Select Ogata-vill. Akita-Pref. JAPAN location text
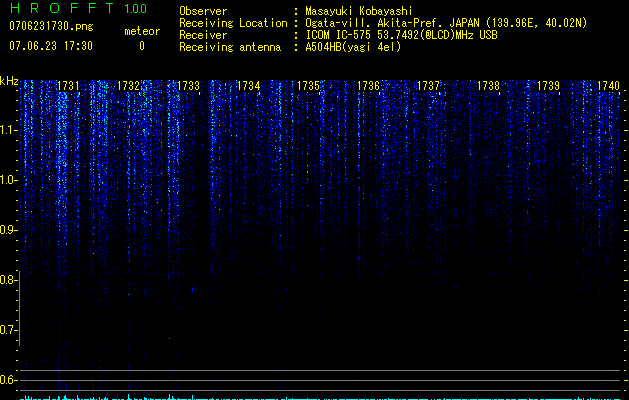Viewport: 629px width, 400px height. [x=446, y=23]
